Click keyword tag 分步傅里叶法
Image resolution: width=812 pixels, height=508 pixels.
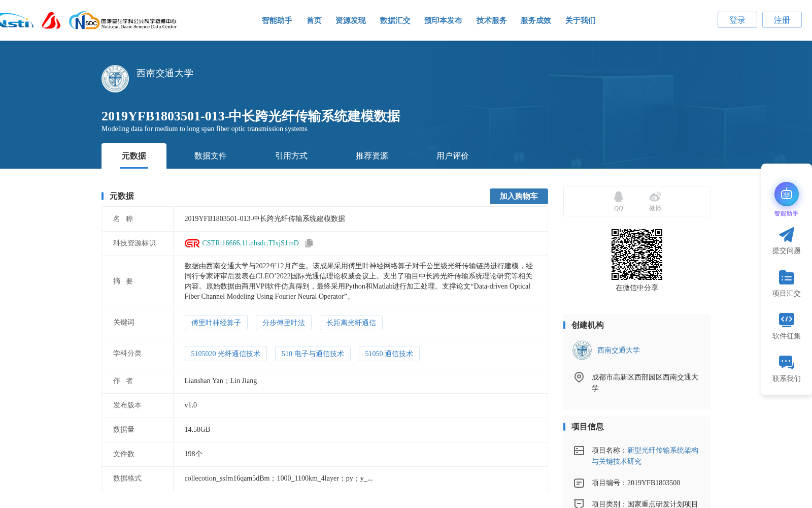(284, 323)
